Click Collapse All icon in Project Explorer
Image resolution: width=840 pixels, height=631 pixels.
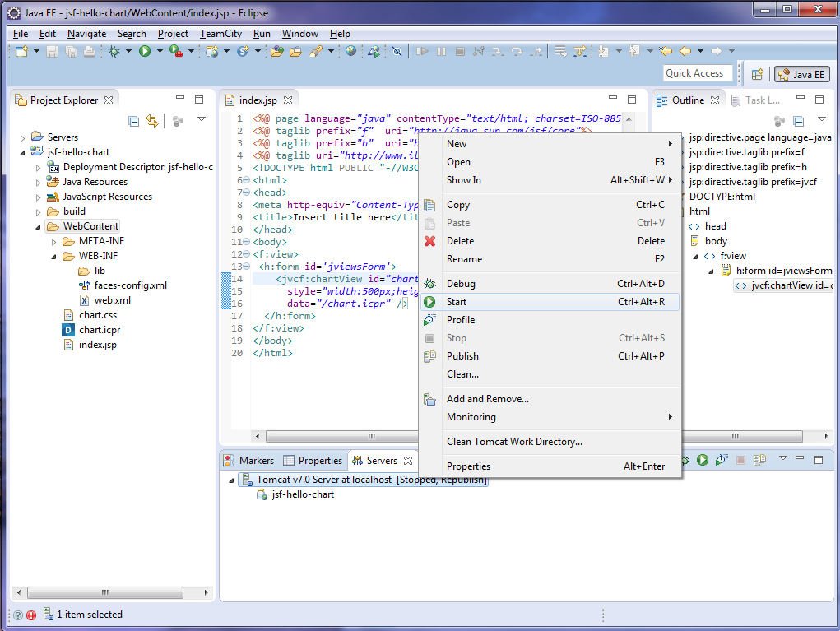[134, 121]
